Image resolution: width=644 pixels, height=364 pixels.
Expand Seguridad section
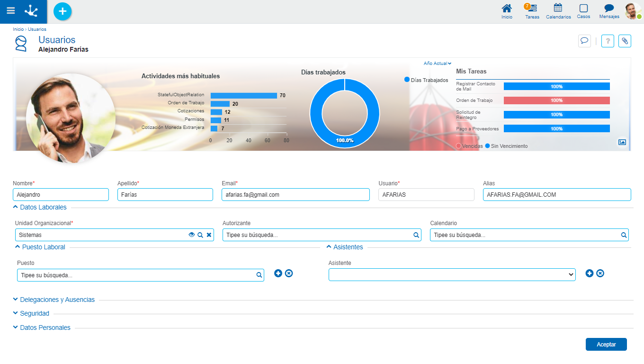pos(31,313)
